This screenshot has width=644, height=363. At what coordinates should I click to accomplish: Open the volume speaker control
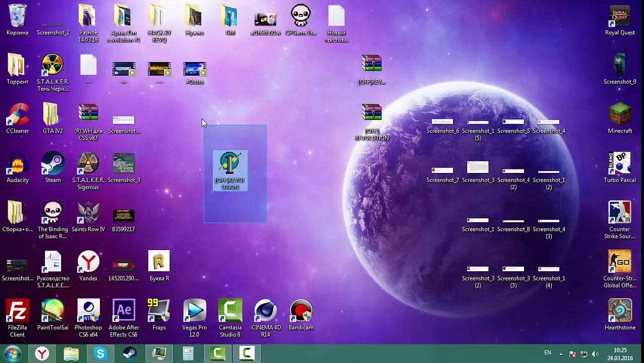pos(595,354)
